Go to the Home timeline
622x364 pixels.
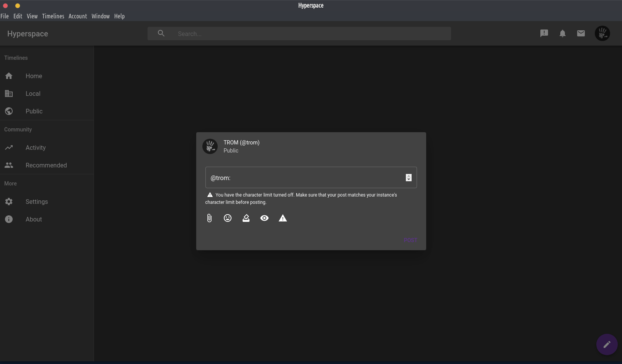[34, 76]
